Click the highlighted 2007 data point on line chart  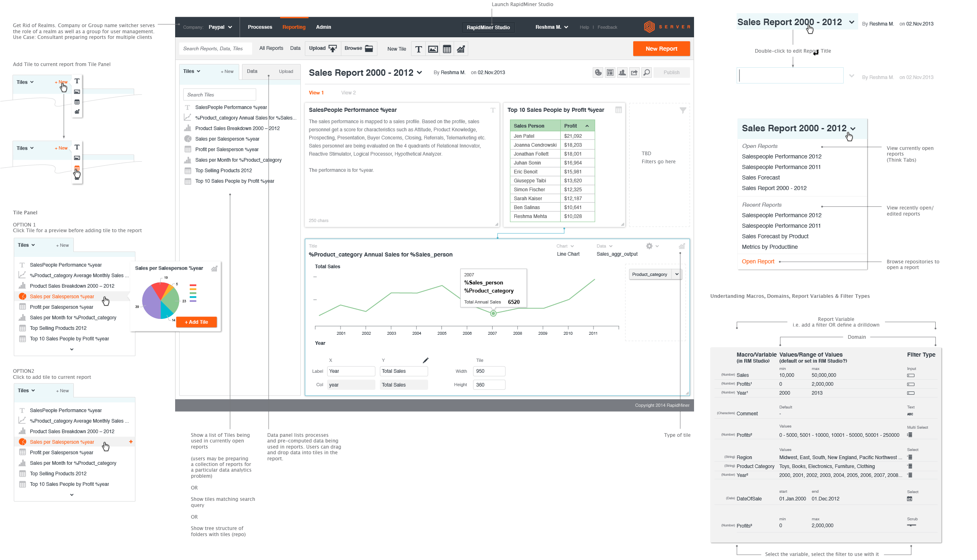coord(493,313)
